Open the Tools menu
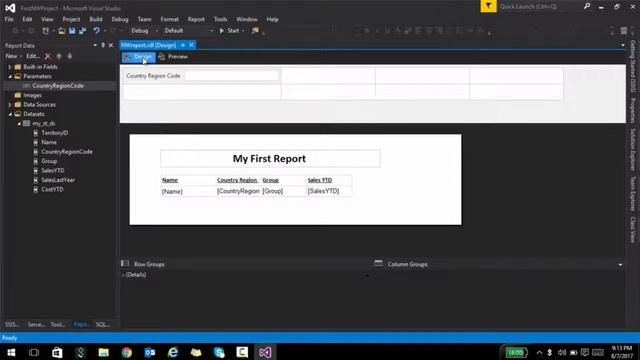The width and height of the screenshot is (640, 360). coord(220,19)
